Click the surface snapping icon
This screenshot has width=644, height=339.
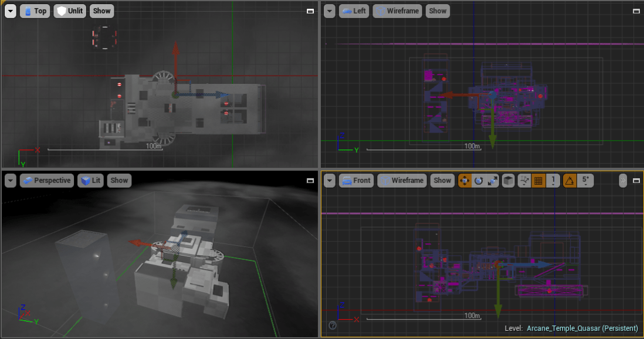click(x=523, y=181)
